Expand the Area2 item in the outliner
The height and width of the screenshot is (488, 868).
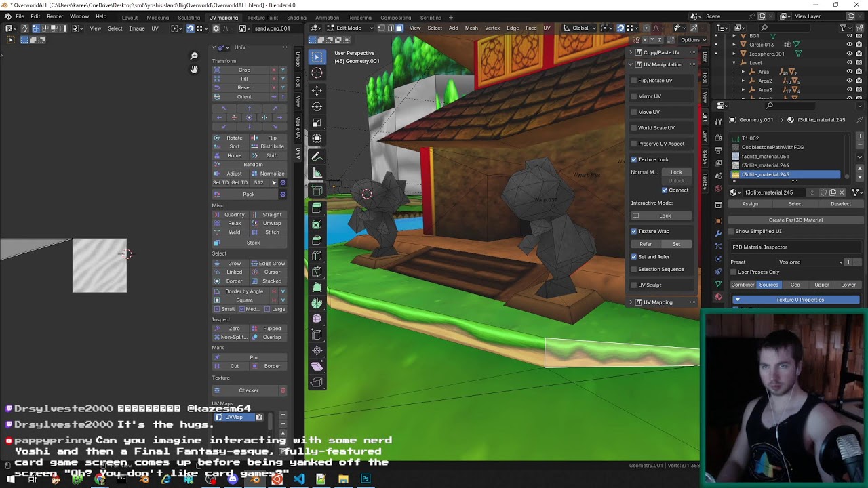click(x=743, y=81)
